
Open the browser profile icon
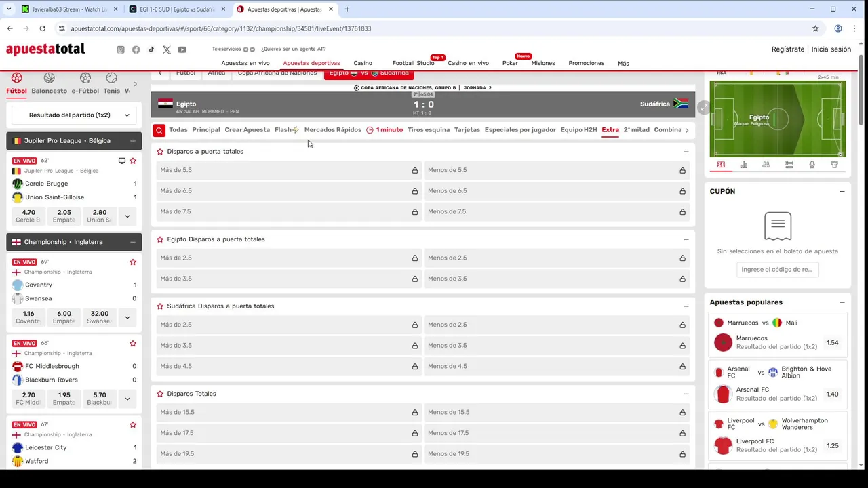[838, 28]
